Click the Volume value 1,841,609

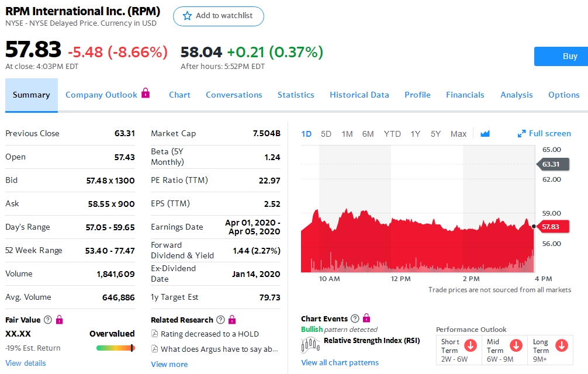pos(116,274)
